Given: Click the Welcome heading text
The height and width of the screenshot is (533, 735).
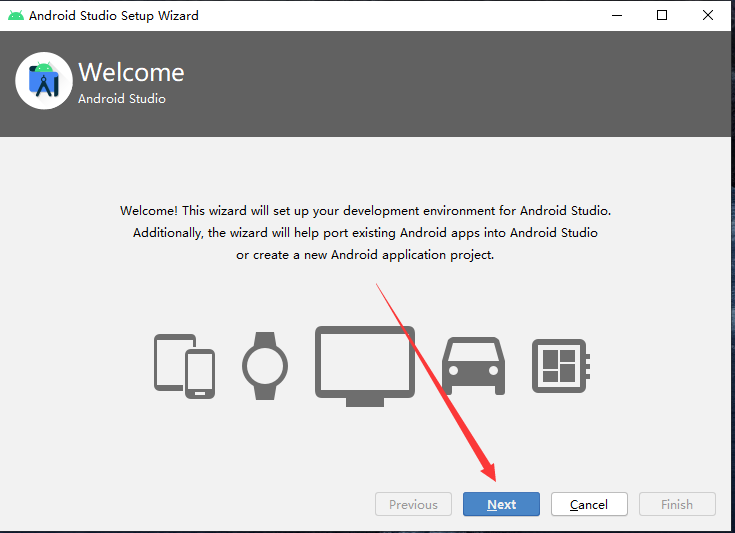Looking at the screenshot, I should (131, 72).
